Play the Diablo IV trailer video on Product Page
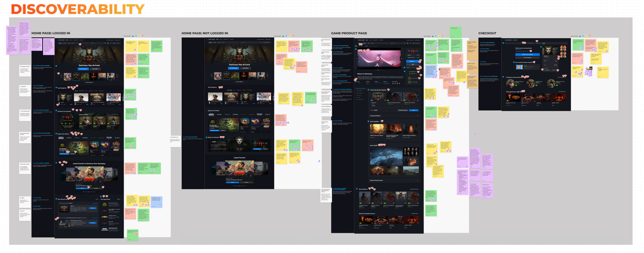This screenshot has height=253, width=644. pos(378,59)
